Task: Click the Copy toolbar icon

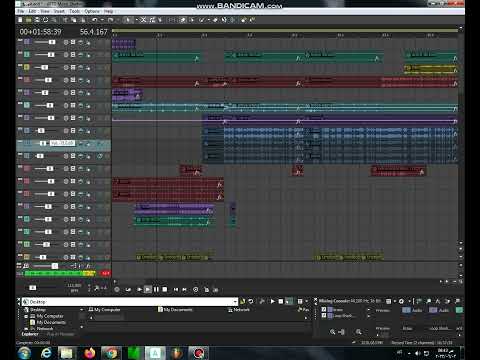Action: click(74, 20)
